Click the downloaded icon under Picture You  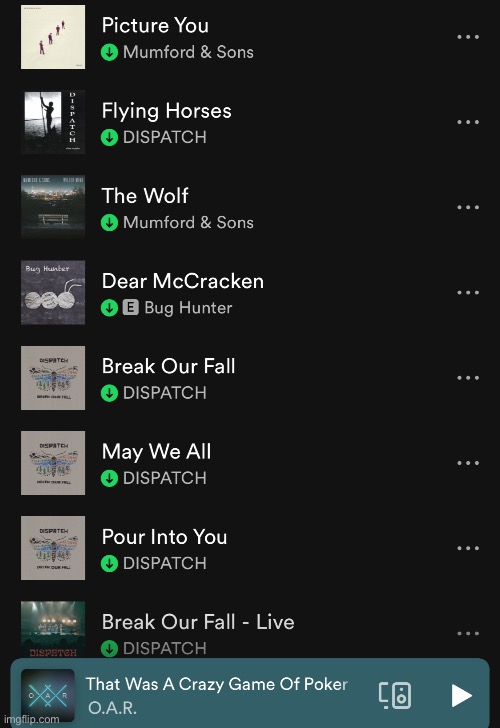(110, 52)
